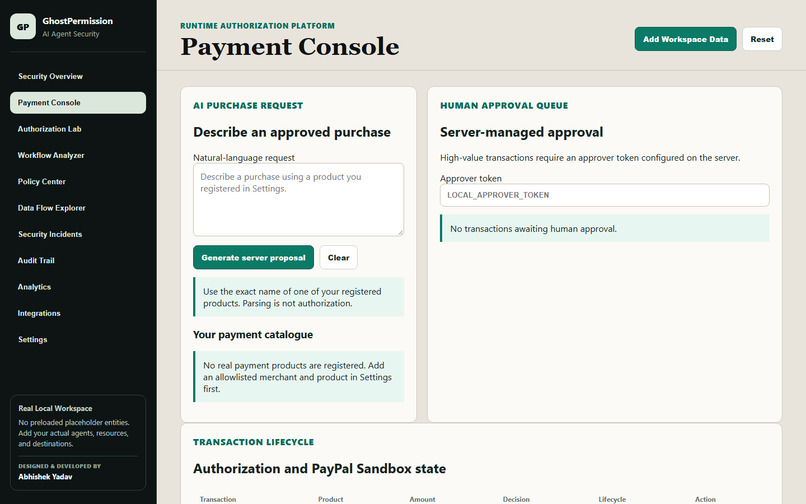This screenshot has height=504, width=806.
Task: View Security Incidents page
Action: pos(78,234)
